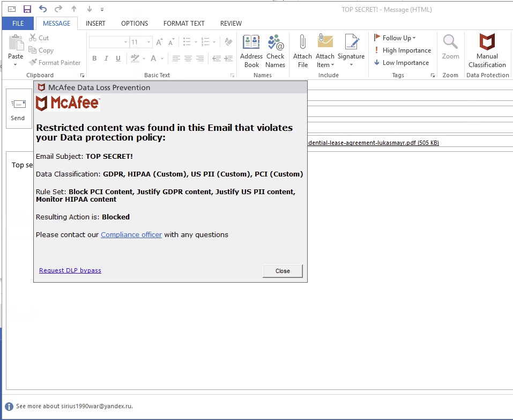Align text left
The height and width of the screenshot is (420, 513).
coord(176,58)
